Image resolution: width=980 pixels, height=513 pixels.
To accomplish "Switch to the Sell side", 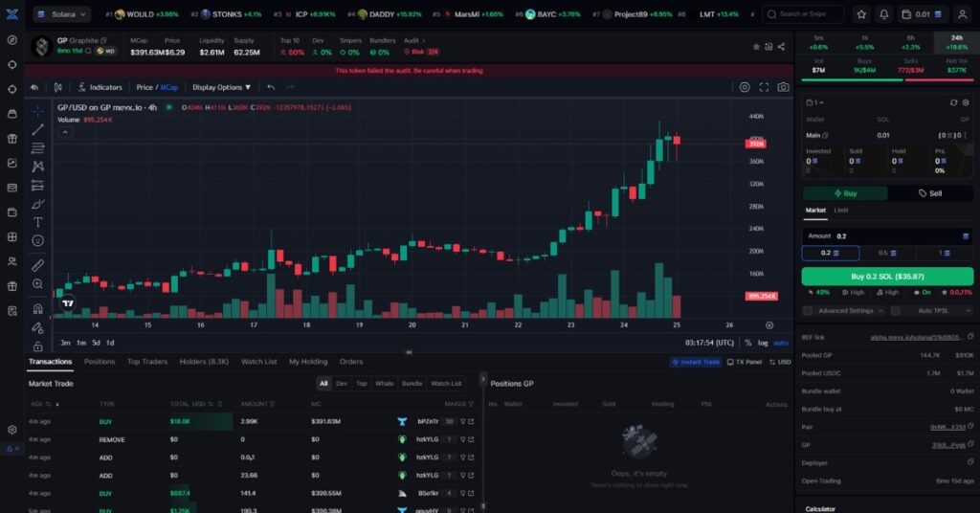I will pyautogui.click(x=930, y=193).
